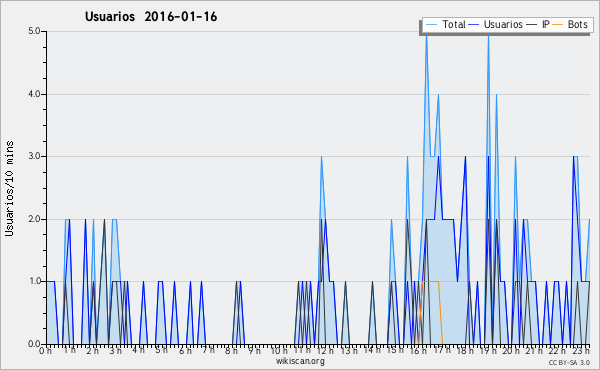
Task: Click the 20 h tick on the time axis
Action: click(x=511, y=350)
